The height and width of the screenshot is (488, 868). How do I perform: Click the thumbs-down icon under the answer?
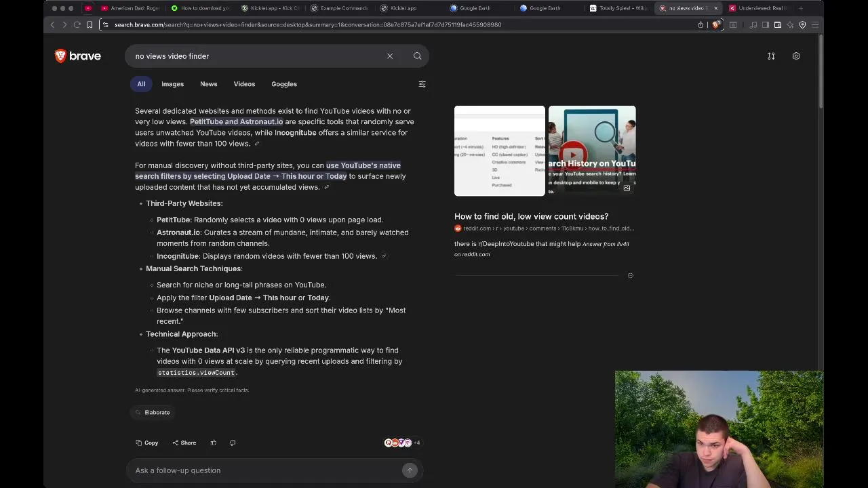coord(232,443)
